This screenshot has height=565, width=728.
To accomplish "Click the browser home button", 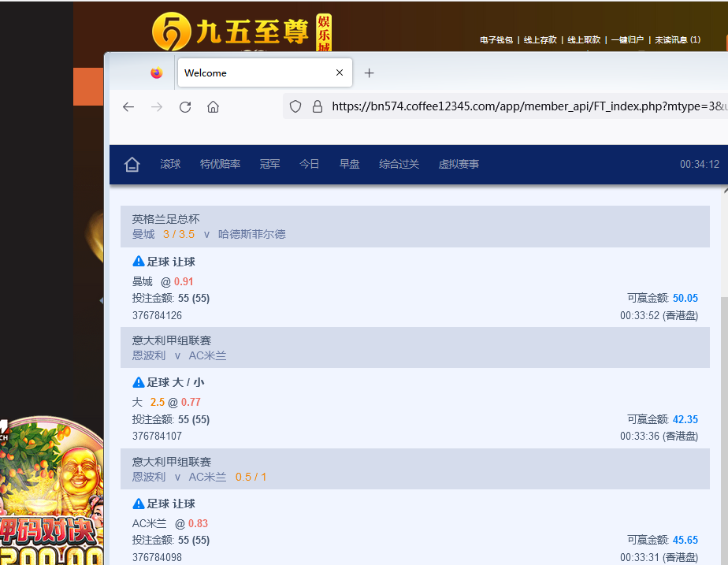I will (213, 107).
